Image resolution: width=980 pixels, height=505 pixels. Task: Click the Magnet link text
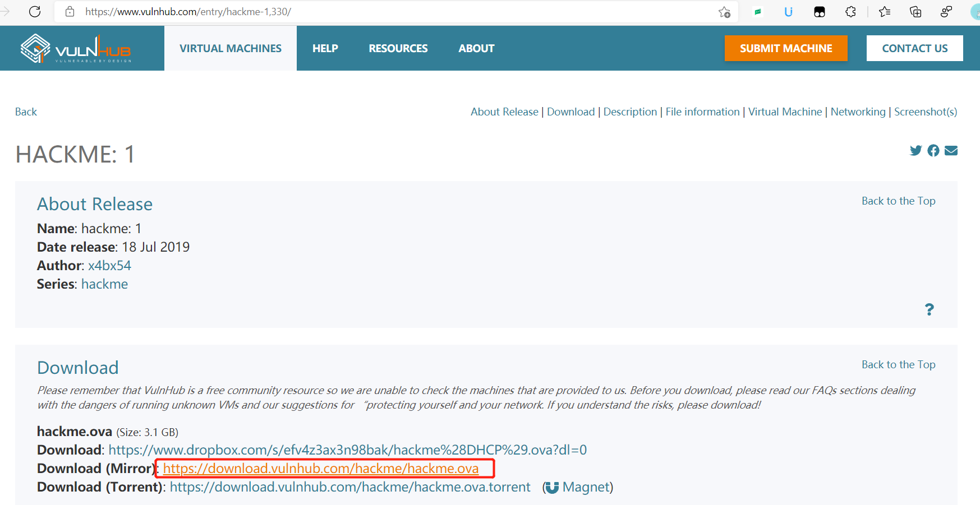click(x=586, y=487)
